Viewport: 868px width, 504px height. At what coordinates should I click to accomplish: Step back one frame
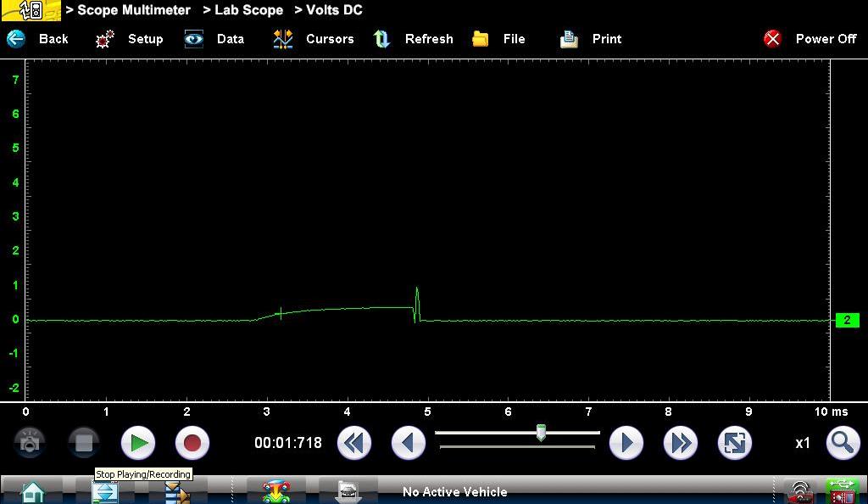408,443
